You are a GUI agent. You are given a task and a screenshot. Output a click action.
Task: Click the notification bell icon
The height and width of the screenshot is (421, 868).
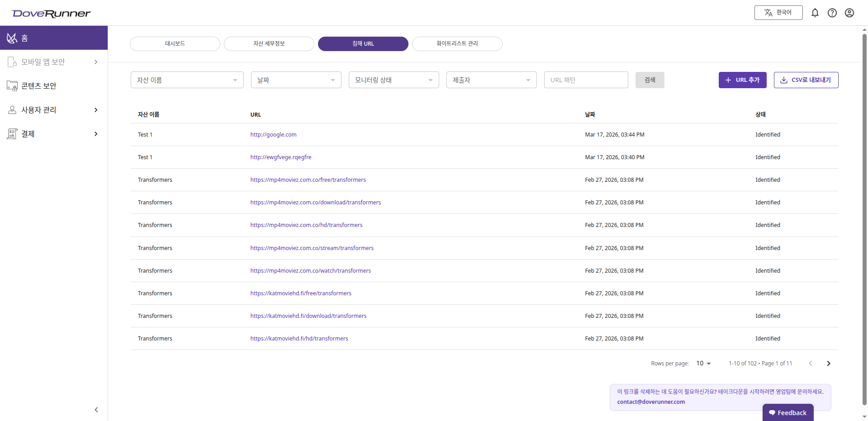point(815,13)
